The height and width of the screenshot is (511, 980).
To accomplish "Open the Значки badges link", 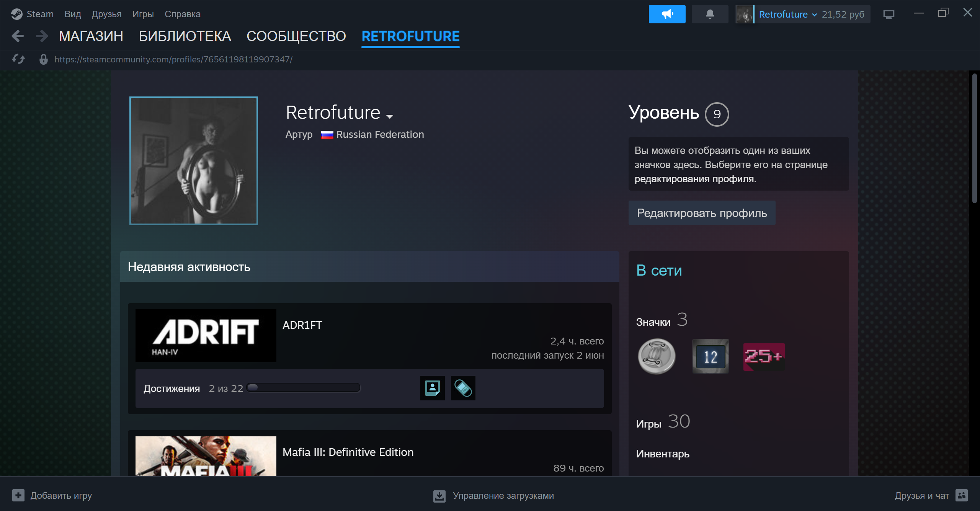I will (x=653, y=322).
